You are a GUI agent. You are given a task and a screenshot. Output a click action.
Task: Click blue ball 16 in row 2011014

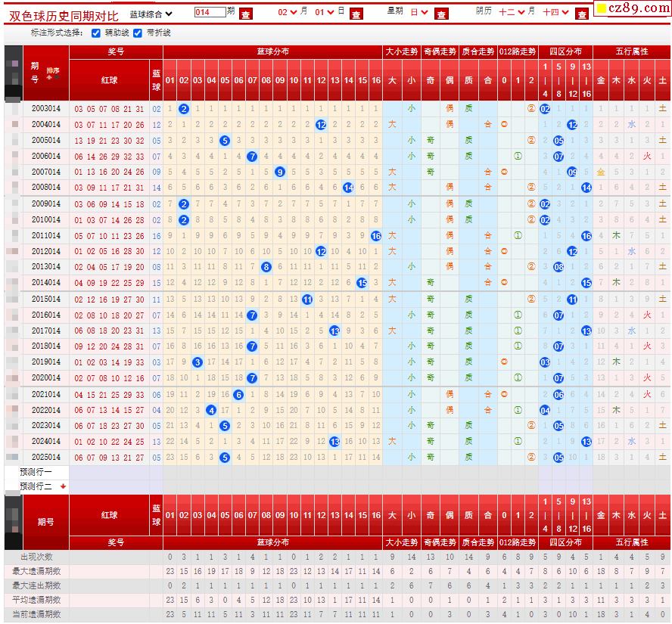(x=376, y=235)
